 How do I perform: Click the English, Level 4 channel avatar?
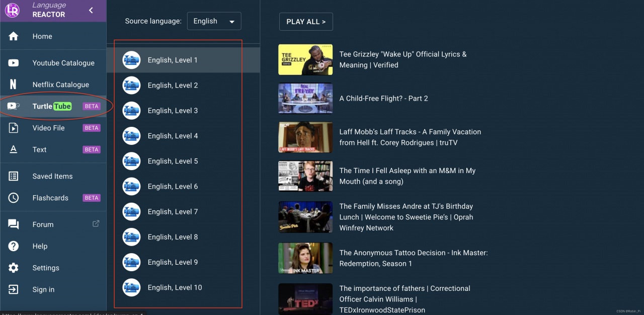tap(131, 136)
